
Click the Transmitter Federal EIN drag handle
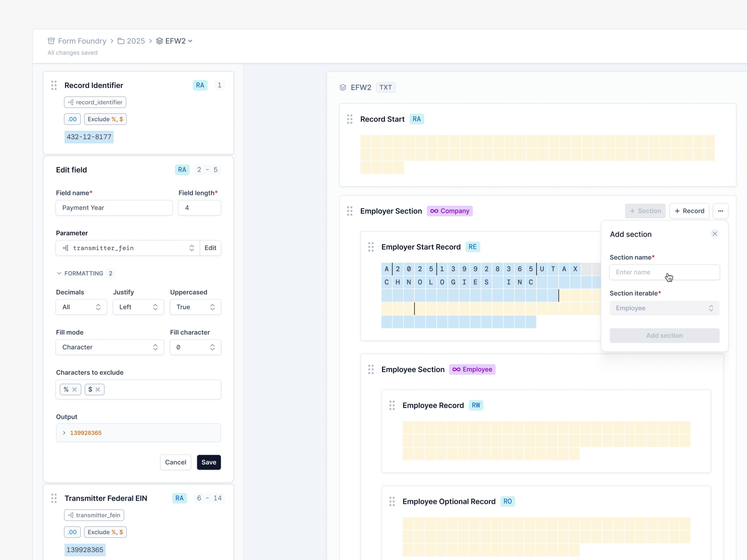tap(54, 498)
